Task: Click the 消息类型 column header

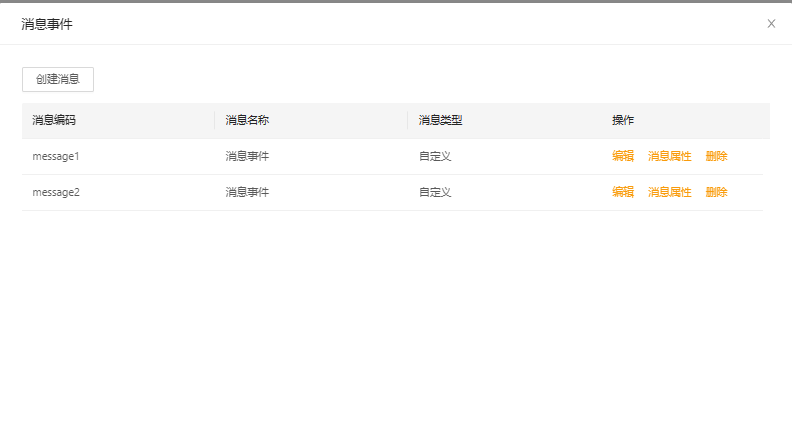Action: click(x=440, y=121)
